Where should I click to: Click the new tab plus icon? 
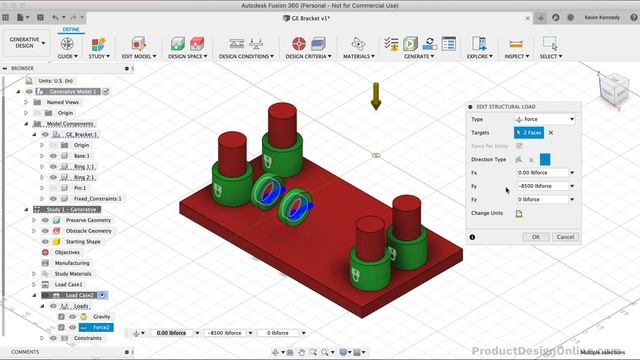540,18
